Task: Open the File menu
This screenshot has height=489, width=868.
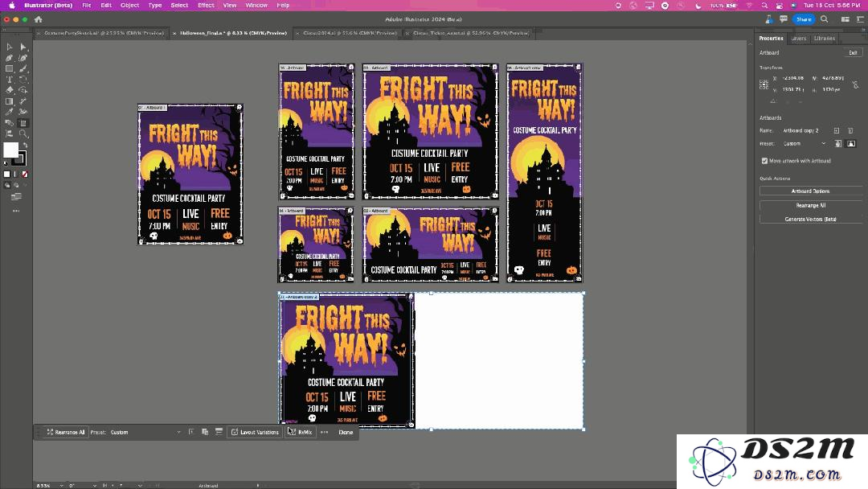Action: 87,5
